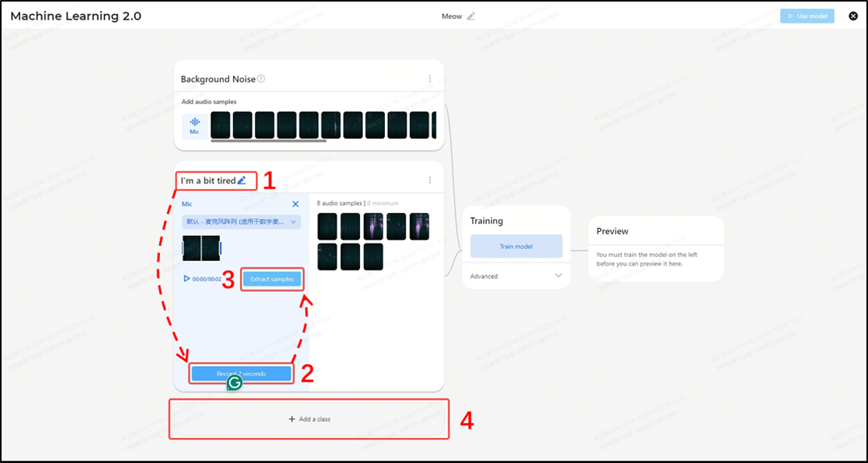Click the Use model button

pos(807,16)
